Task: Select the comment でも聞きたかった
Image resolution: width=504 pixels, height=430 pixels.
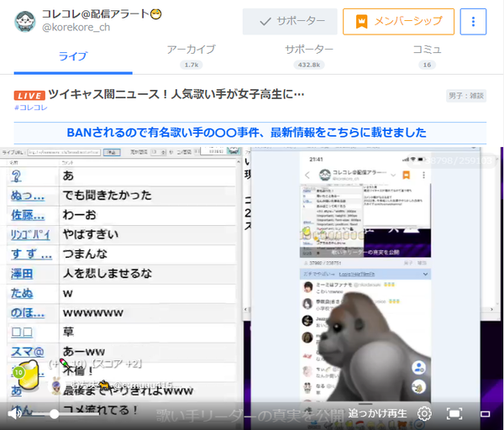Action: pyautogui.click(x=107, y=195)
